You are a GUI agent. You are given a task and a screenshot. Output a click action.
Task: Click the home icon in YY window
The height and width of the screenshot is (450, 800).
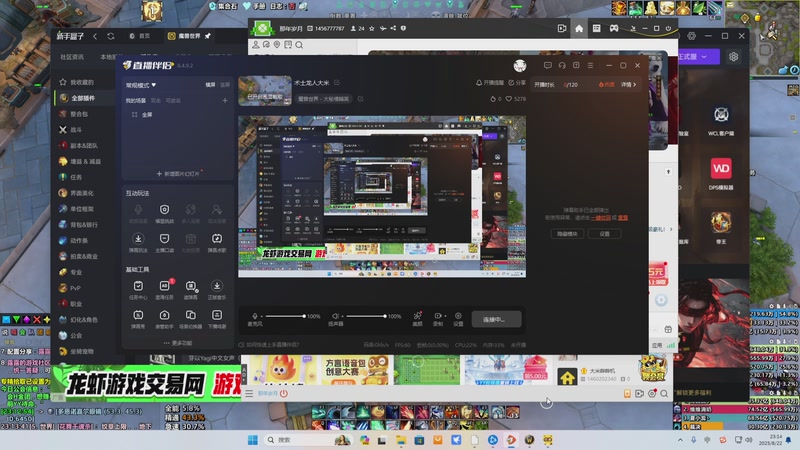(579, 29)
